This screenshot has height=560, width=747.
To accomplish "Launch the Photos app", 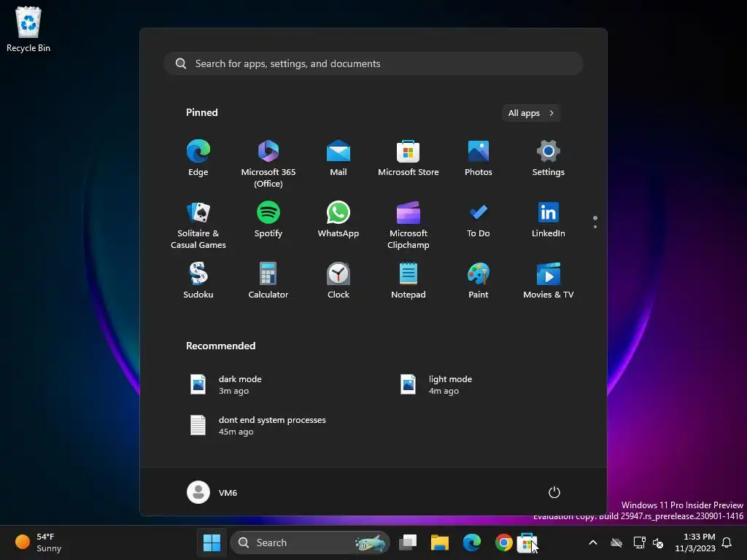I will coord(479,158).
